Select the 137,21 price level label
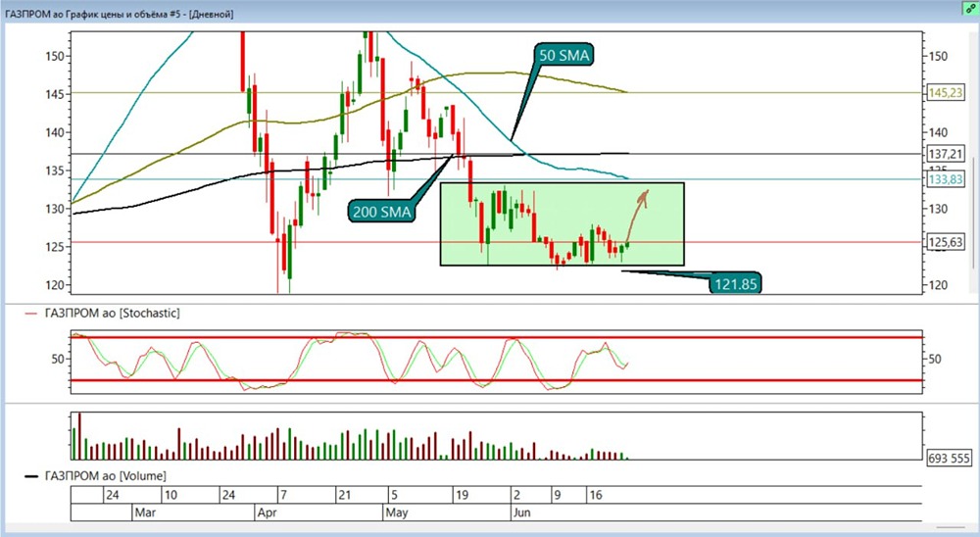This screenshot has width=980, height=537. tap(946, 154)
